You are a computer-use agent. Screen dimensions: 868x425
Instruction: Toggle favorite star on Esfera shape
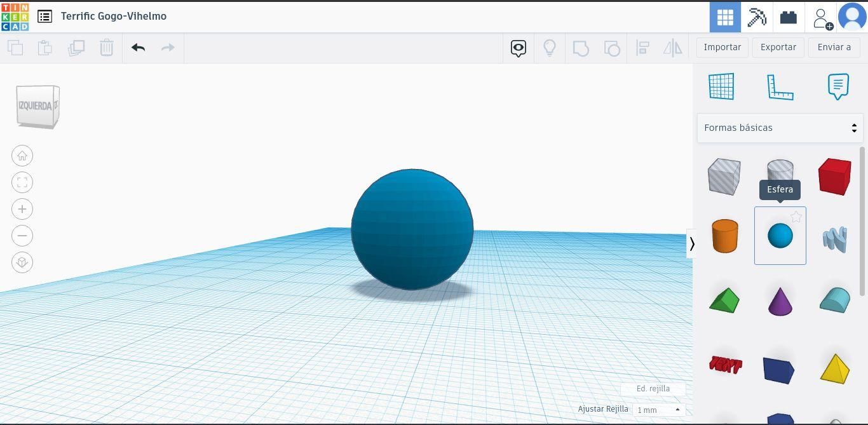796,217
